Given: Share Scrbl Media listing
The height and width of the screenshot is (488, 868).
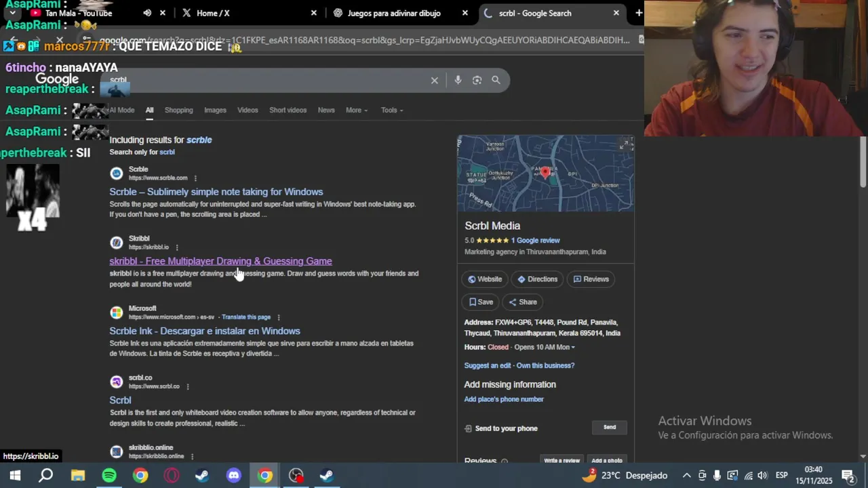Looking at the screenshot, I should tap(523, 302).
